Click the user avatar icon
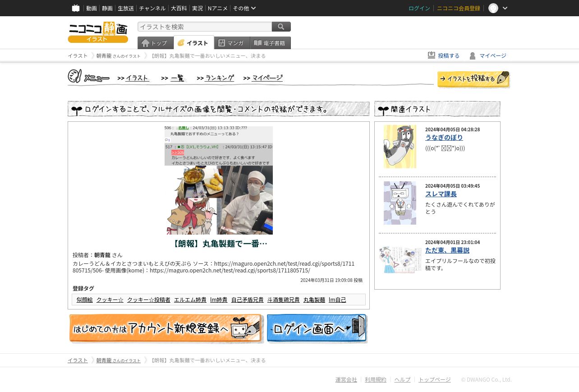The image size is (579, 392). click(493, 8)
